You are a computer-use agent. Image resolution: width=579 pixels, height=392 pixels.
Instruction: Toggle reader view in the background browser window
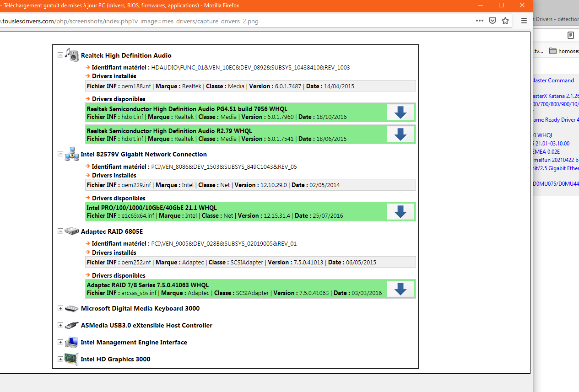pos(570,35)
